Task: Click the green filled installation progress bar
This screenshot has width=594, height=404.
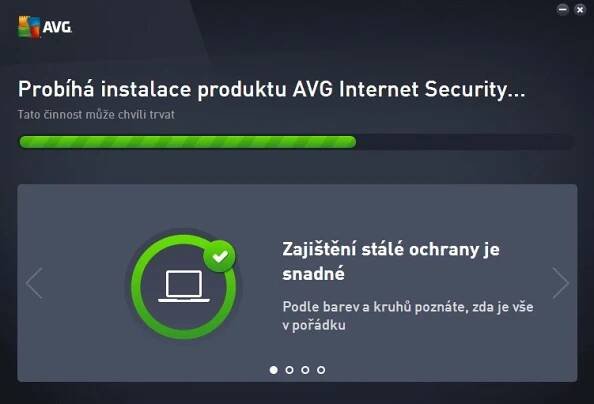Action: [x=188, y=142]
